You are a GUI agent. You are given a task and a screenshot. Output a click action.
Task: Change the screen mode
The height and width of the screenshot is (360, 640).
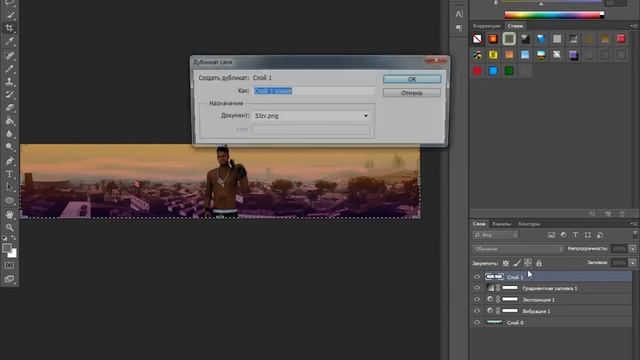[x=9, y=279]
